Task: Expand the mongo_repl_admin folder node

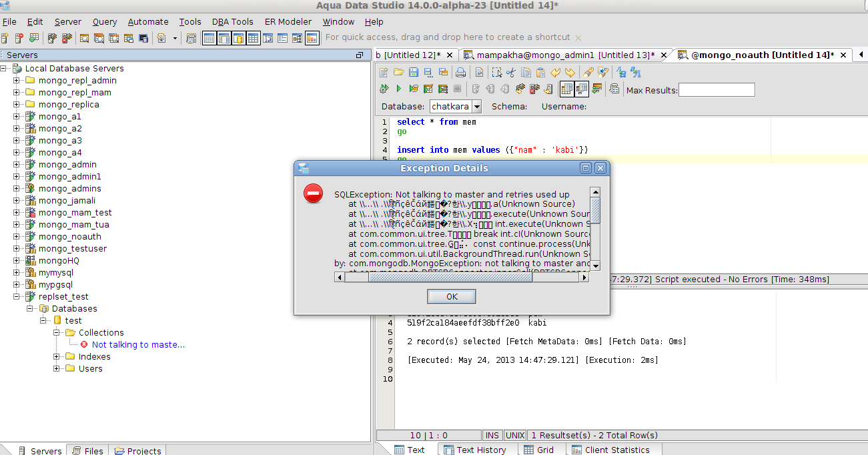Action: (17, 80)
